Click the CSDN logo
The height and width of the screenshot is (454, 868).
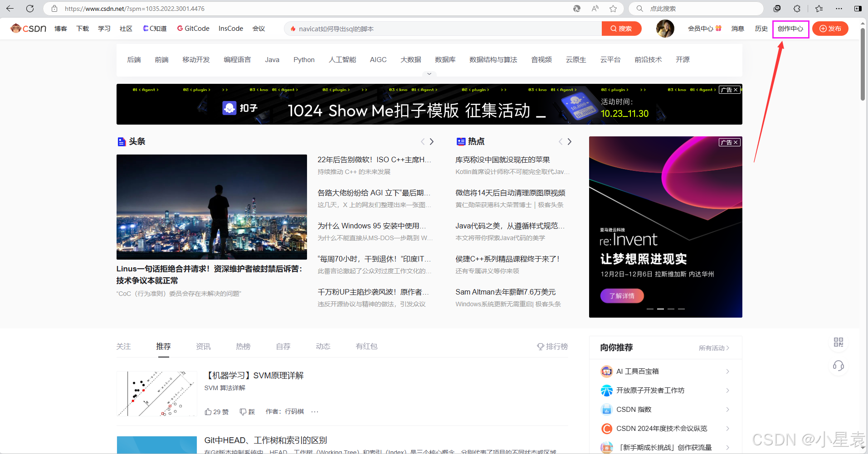pos(29,29)
